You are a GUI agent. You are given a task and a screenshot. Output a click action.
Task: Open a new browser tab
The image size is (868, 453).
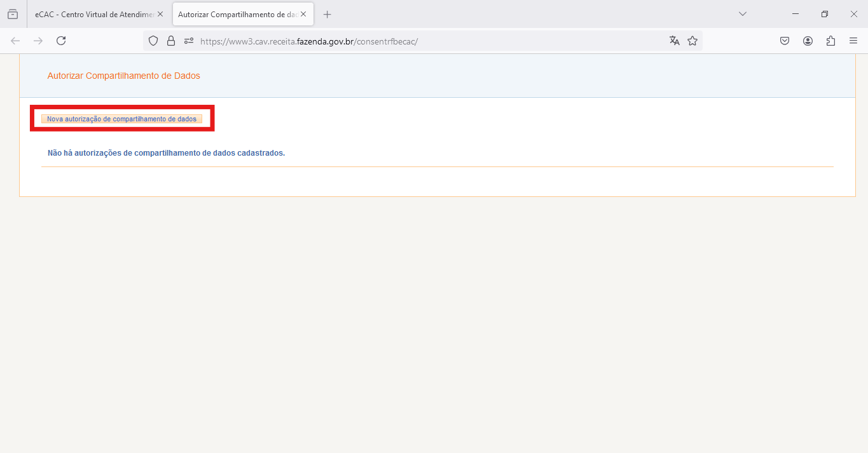[x=327, y=14]
